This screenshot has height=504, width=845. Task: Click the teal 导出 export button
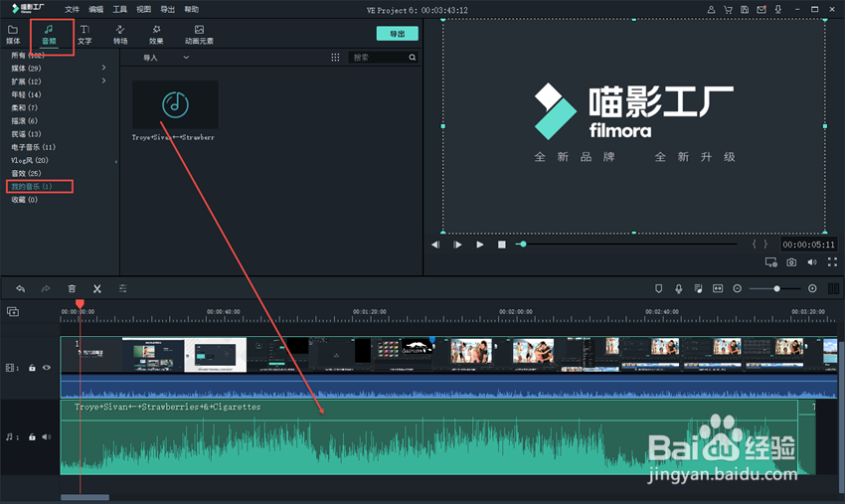[398, 34]
